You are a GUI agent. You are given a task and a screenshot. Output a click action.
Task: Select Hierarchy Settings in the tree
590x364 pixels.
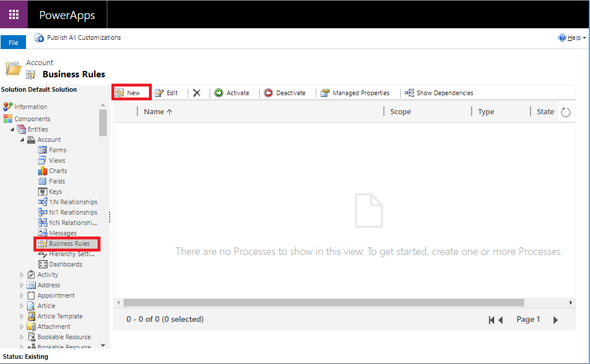[x=72, y=254]
